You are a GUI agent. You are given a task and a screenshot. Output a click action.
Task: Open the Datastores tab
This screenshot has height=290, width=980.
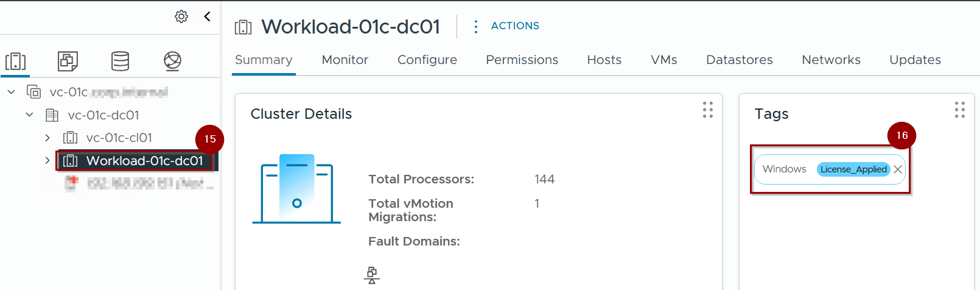click(x=739, y=60)
